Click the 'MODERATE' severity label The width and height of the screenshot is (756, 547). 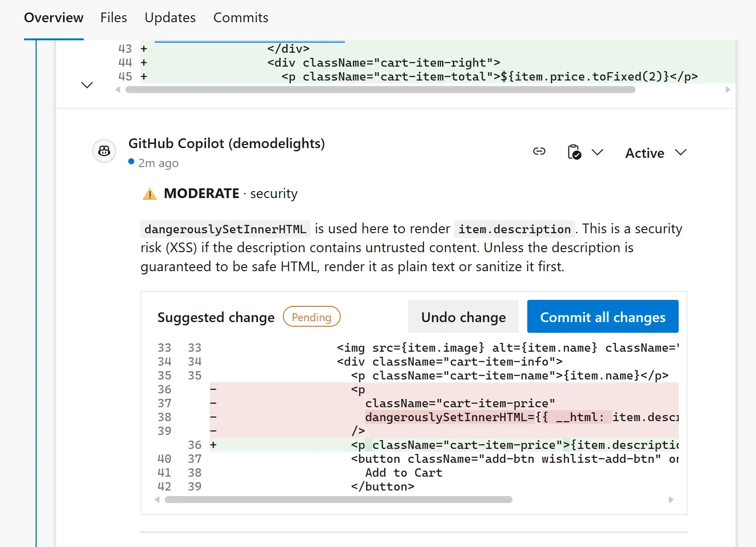click(201, 193)
